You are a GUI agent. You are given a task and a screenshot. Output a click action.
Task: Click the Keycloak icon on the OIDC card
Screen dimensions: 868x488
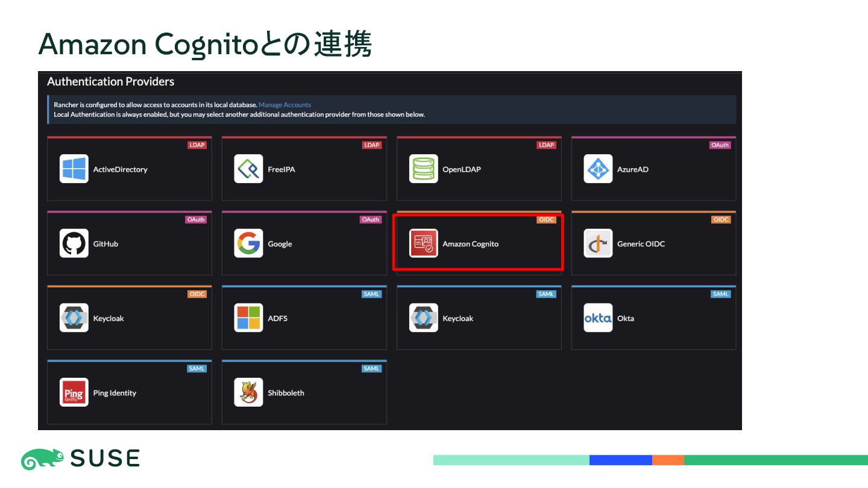[74, 318]
